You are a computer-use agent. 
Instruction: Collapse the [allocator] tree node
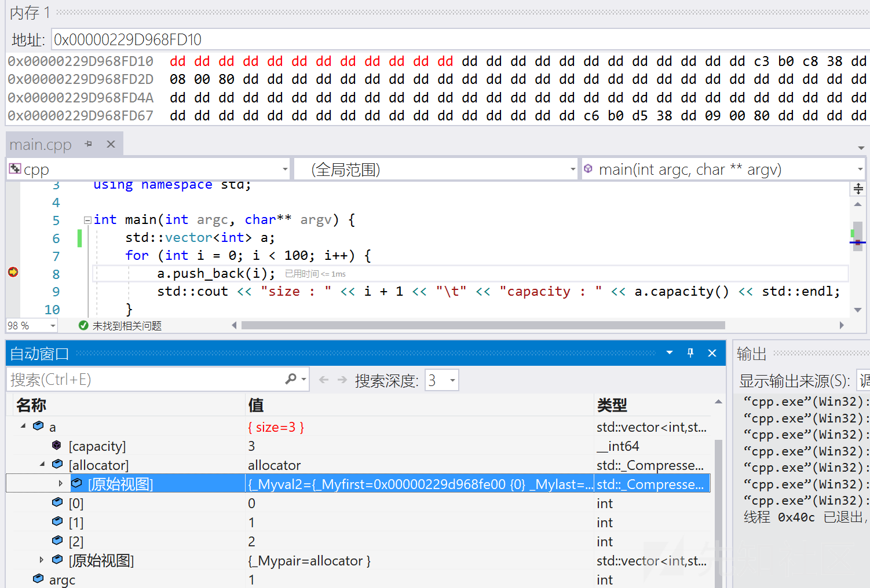42,464
